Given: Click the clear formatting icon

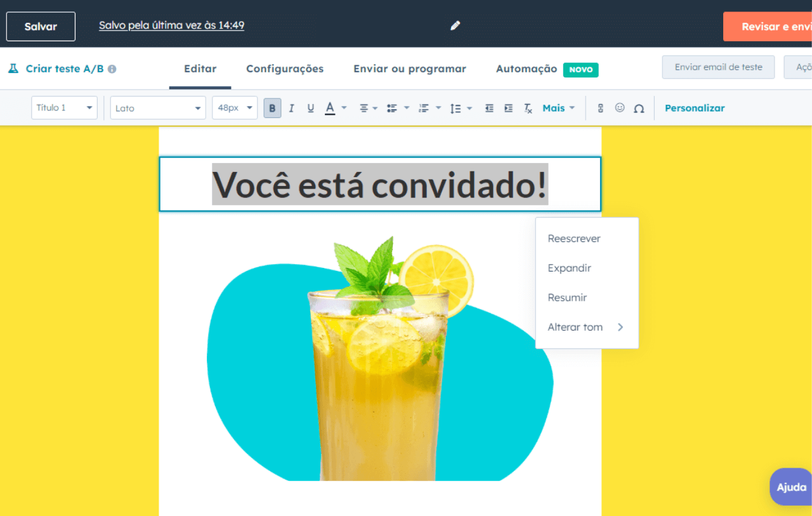Looking at the screenshot, I should point(528,108).
